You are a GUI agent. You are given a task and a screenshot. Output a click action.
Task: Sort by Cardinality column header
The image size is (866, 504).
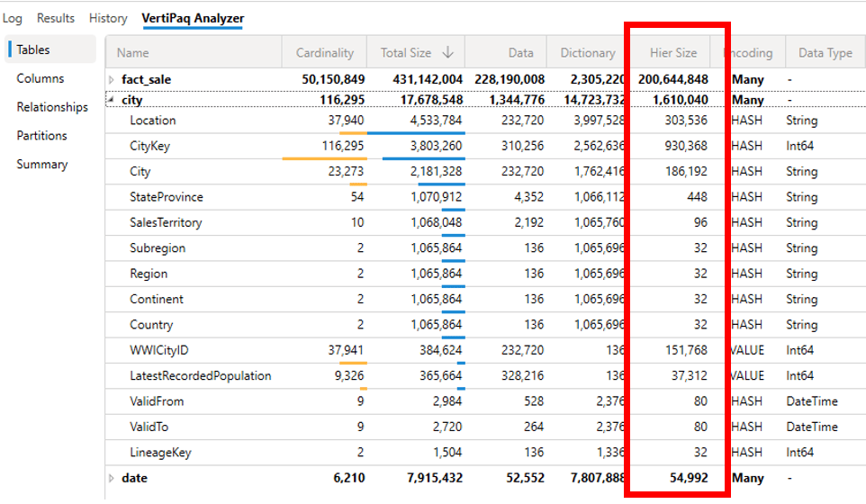(x=325, y=52)
